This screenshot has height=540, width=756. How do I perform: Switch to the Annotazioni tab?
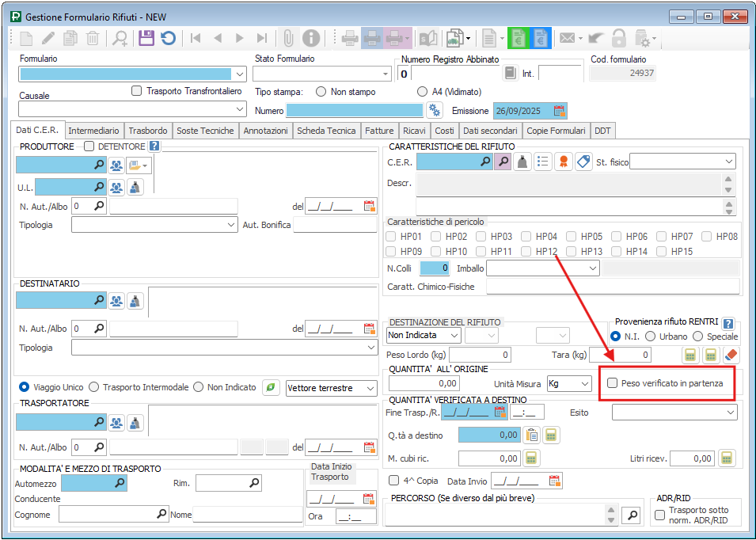[265, 131]
